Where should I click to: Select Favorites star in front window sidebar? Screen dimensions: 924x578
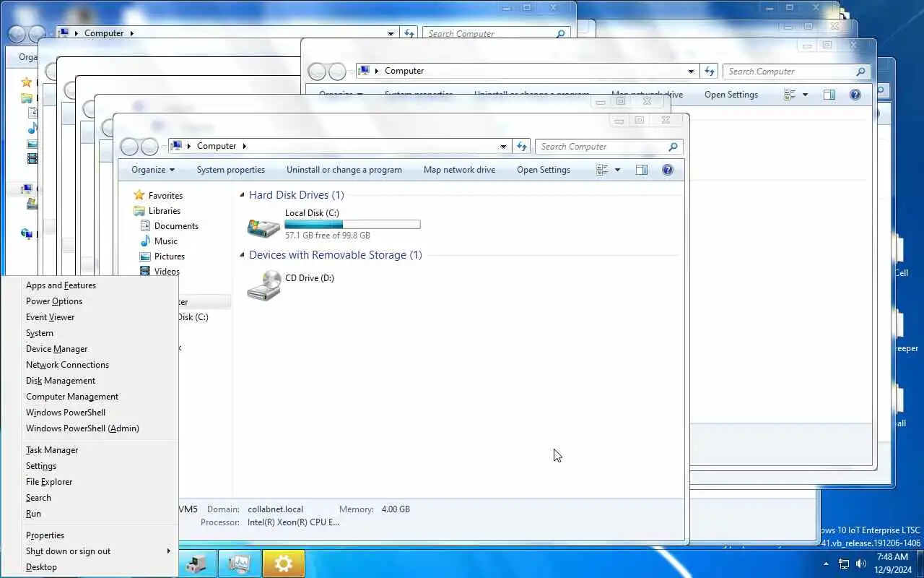pyautogui.click(x=139, y=195)
